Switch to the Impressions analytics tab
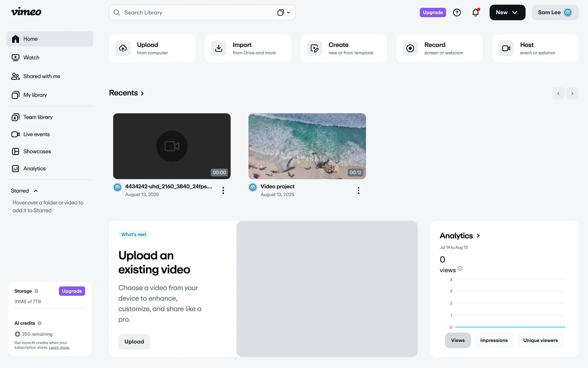This screenshot has width=588, height=368. 494,340
